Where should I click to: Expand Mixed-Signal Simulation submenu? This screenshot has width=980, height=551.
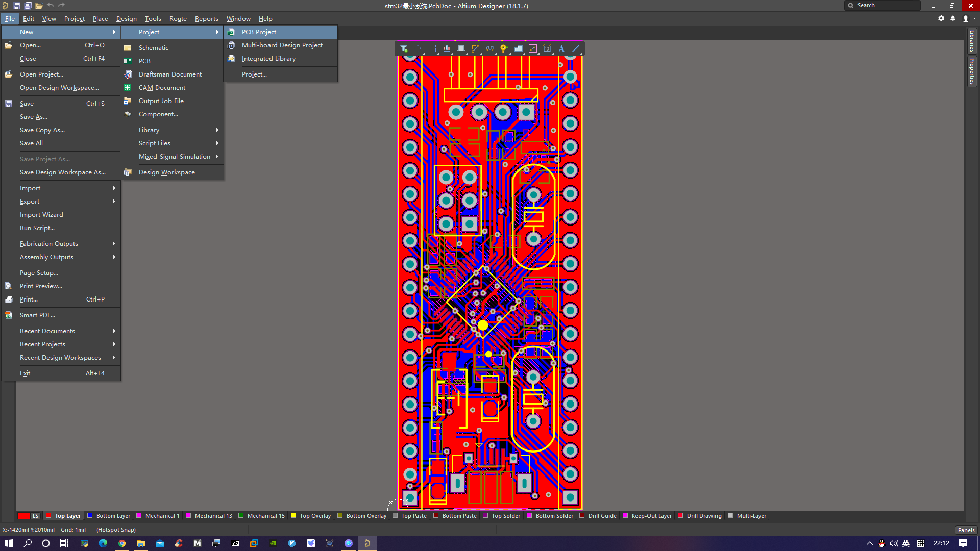click(x=172, y=156)
